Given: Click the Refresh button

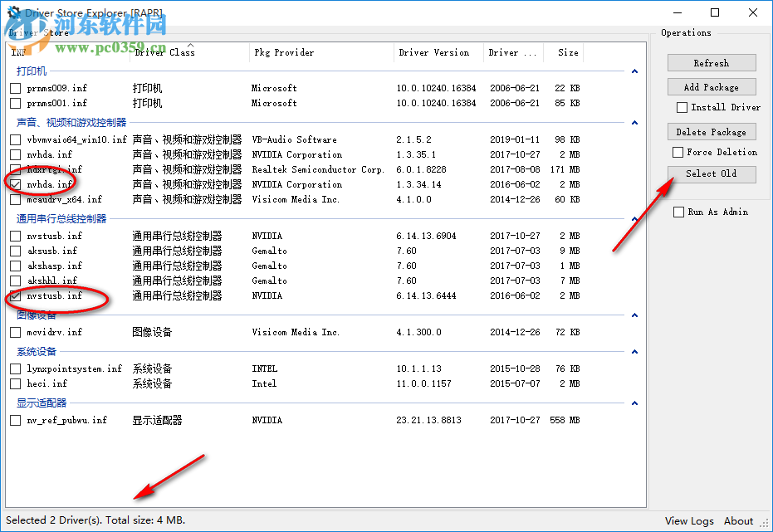Looking at the screenshot, I should click(x=712, y=62).
